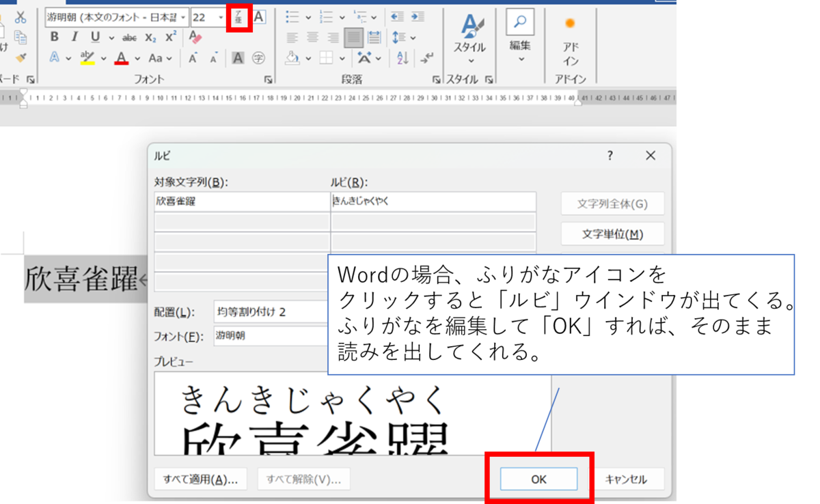Click the line spacing icon

click(x=399, y=38)
